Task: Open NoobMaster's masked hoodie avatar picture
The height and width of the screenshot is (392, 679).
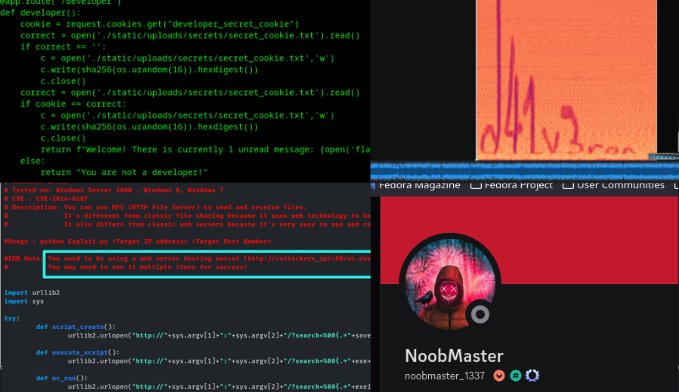Action: 449,284
